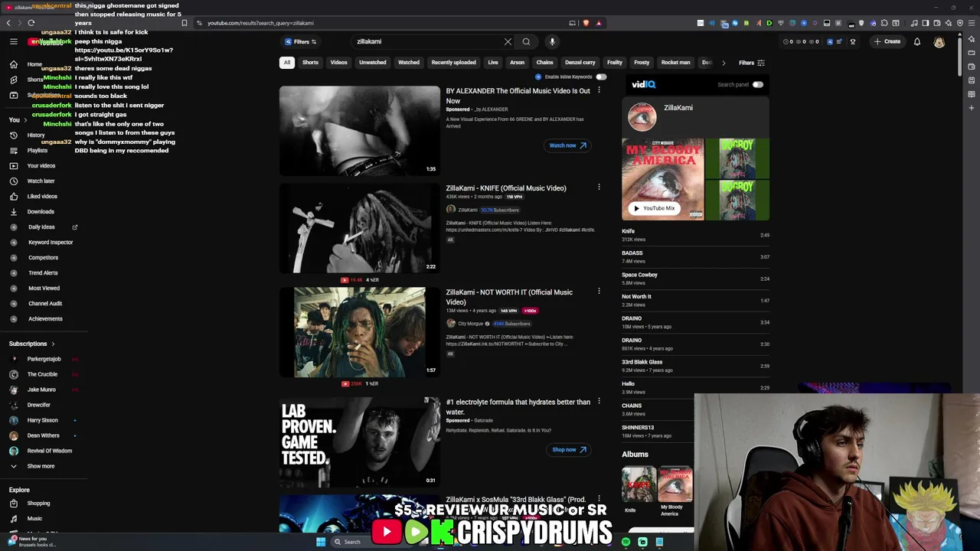Screen dimensions: 980x551
Task: Open the vidIQ Filters button by the search box
Action: (x=300, y=42)
